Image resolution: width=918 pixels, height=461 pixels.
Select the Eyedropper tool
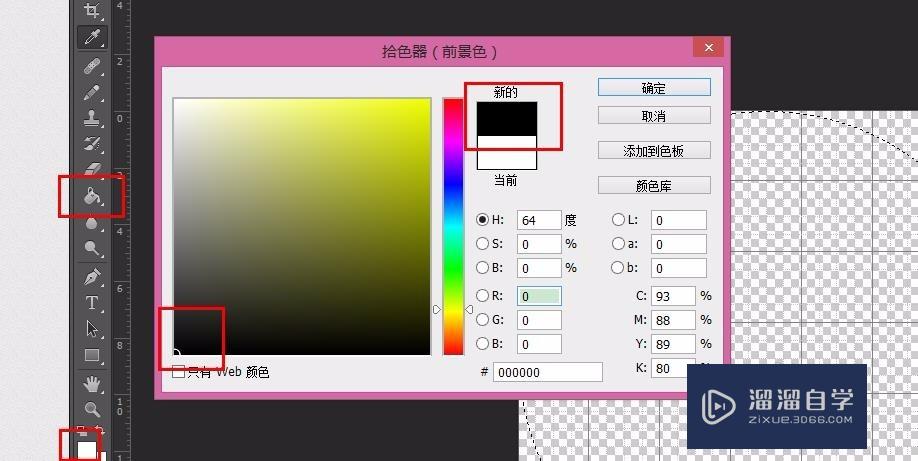point(92,37)
